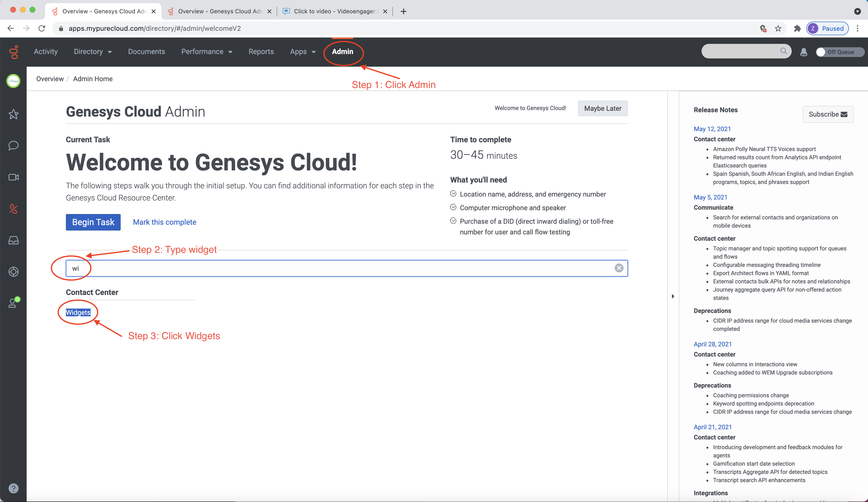
Task: Click the cookies blocked icon in address bar
Action: point(763,29)
